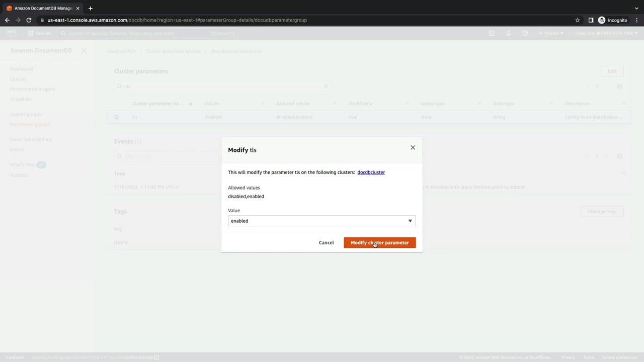Open Privacy link in footer
Image resolution: width=644 pixels, height=362 pixels.
point(568,357)
